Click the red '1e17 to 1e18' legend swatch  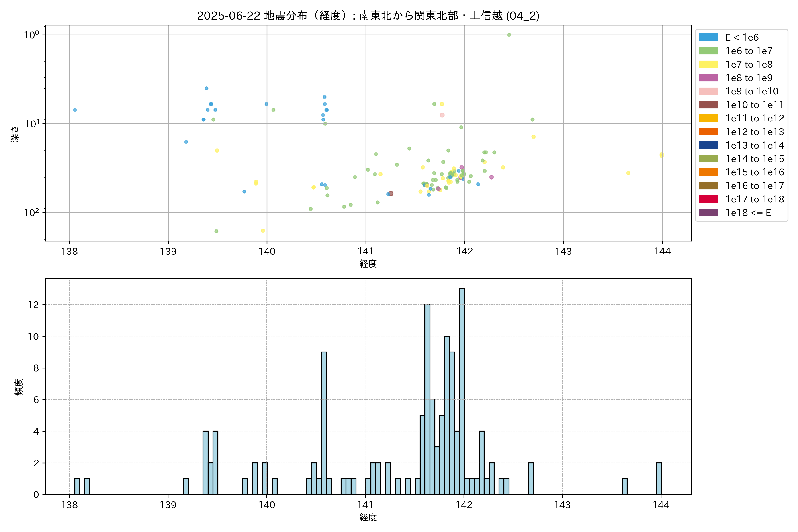tap(708, 199)
